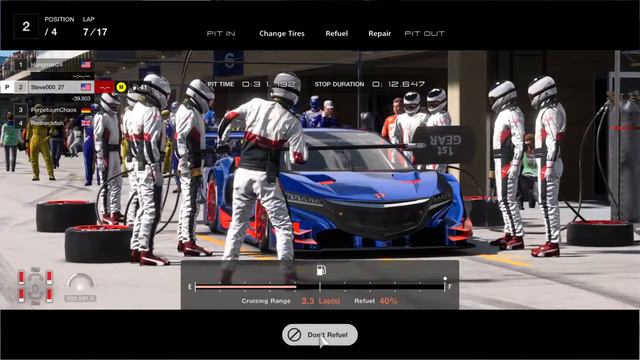Select the PIT IN step label

point(221,33)
